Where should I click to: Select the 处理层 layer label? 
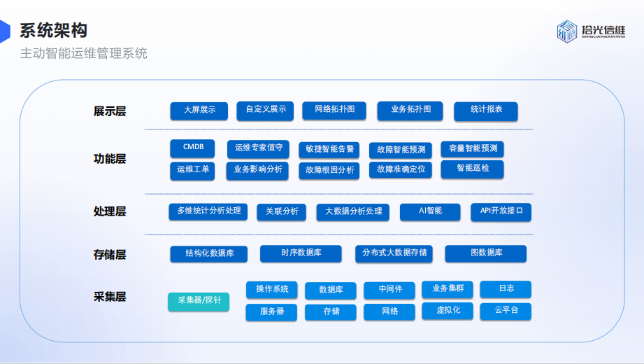[110, 211]
